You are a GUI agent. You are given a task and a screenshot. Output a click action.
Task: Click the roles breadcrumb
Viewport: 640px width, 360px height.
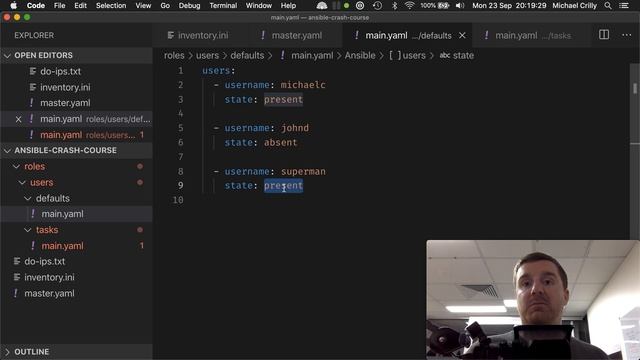pos(174,56)
